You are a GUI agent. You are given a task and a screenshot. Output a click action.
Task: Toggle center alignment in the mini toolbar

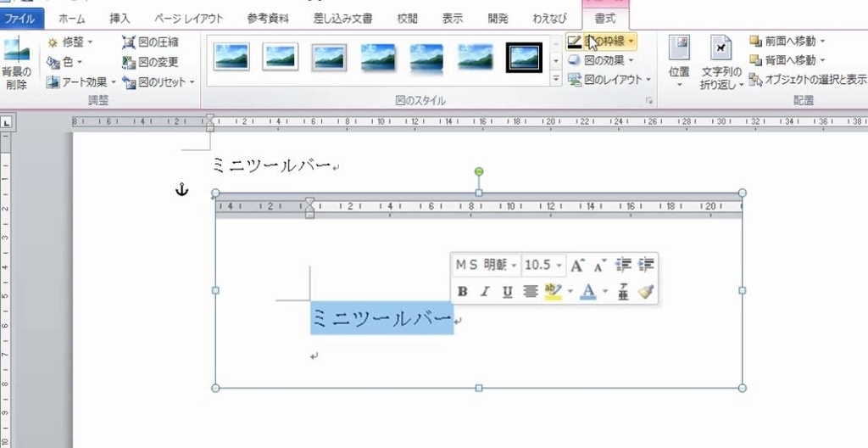click(531, 291)
